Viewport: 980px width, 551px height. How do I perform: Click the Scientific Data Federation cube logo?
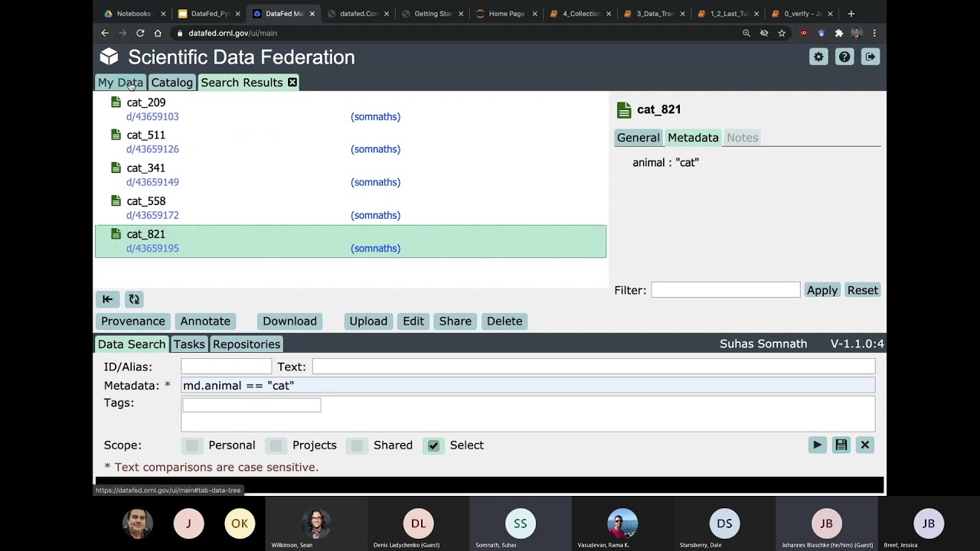coord(109,57)
